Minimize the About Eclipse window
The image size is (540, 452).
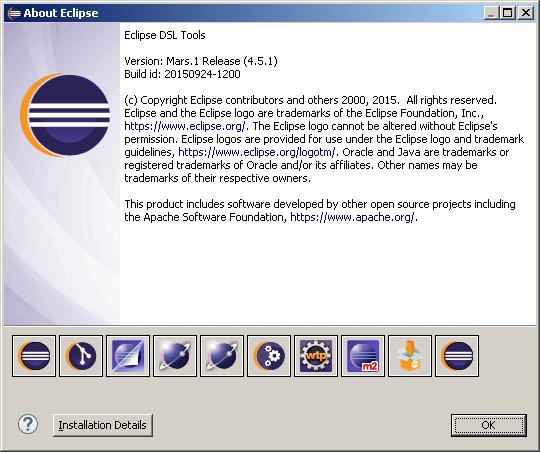491,13
